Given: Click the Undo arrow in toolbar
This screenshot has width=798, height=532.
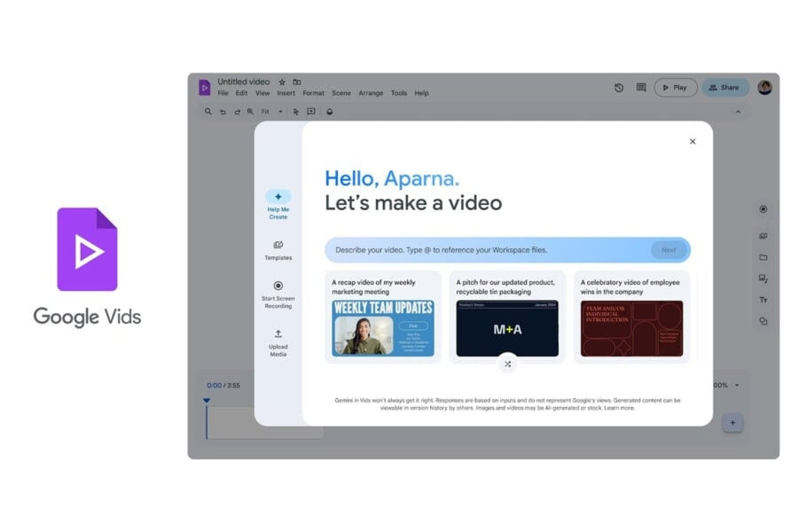Looking at the screenshot, I should (223, 112).
